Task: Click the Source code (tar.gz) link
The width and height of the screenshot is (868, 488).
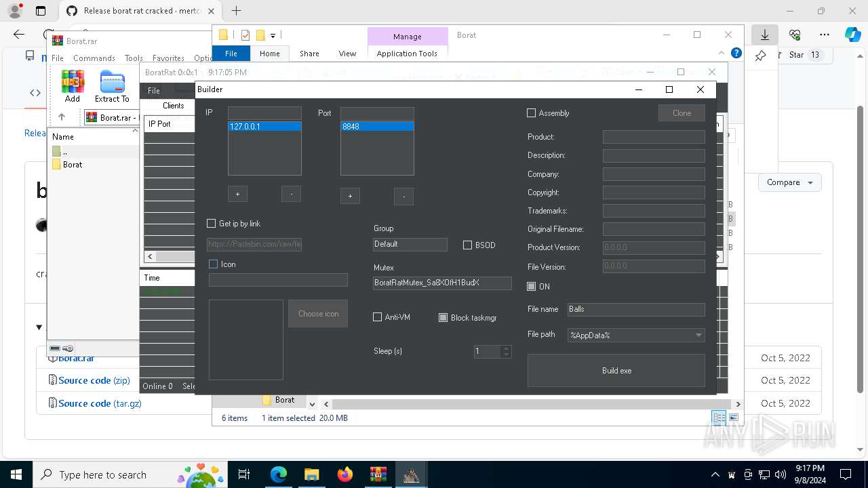Action: pyautogui.click(x=100, y=403)
